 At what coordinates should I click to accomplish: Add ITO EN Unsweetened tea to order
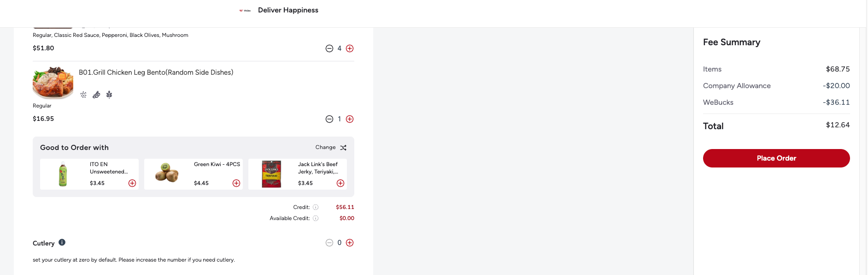(x=132, y=183)
